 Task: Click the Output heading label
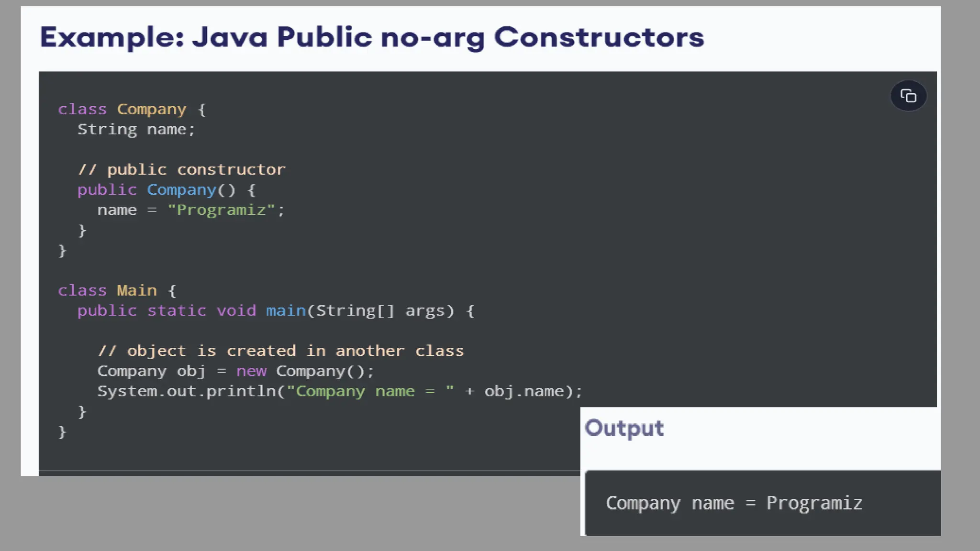[624, 428]
